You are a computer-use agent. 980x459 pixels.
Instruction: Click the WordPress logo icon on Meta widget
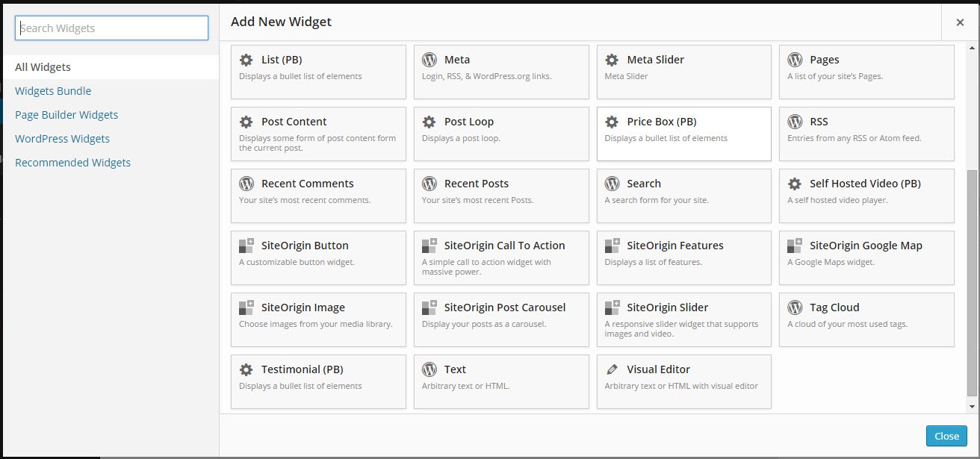point(429,60)
